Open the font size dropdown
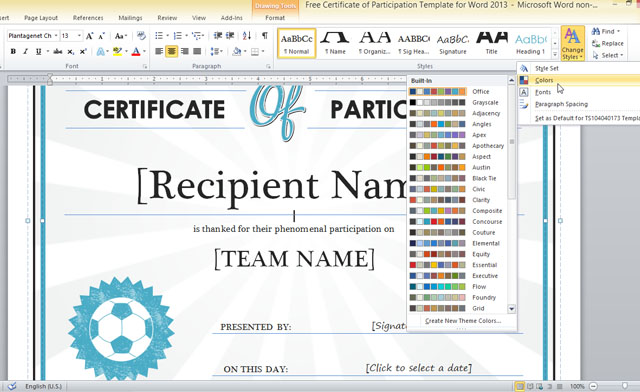 pyautogui.click(x=79, y=36)
